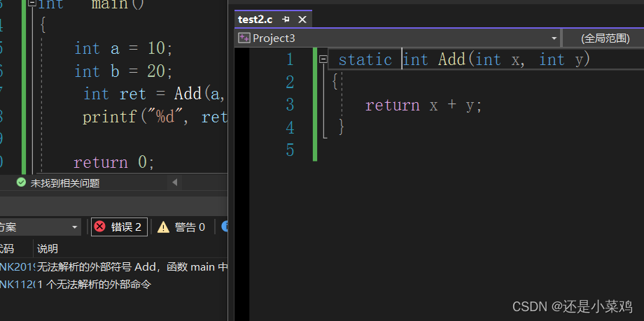Screen dimensions: 644x321
Task: Click the Project3 project icon
Action: coord(244,38)
